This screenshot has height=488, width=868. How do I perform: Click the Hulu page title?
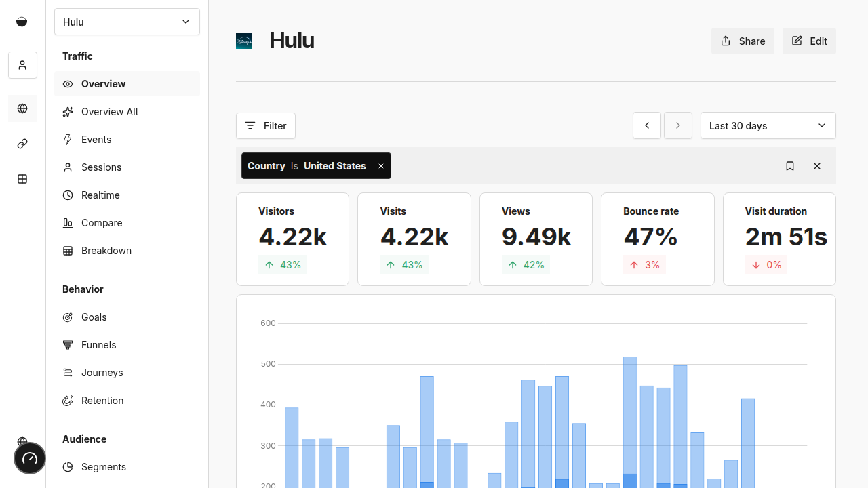pos(292,41)
